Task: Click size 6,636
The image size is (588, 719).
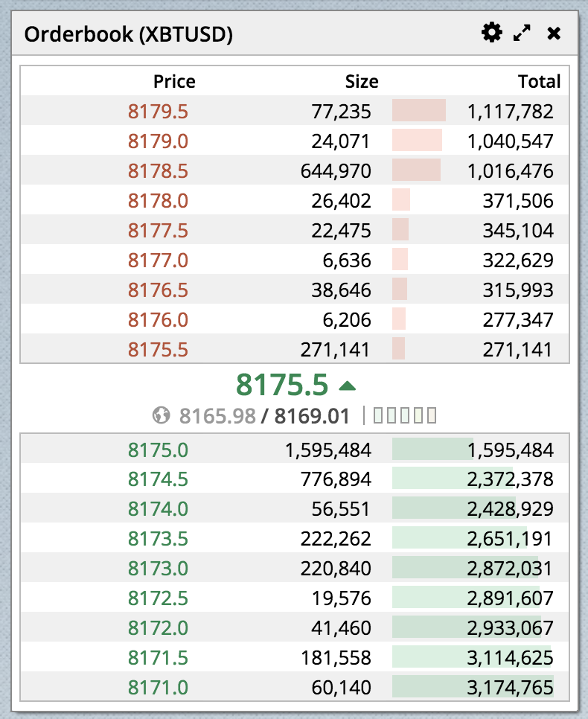Action: 347,261
